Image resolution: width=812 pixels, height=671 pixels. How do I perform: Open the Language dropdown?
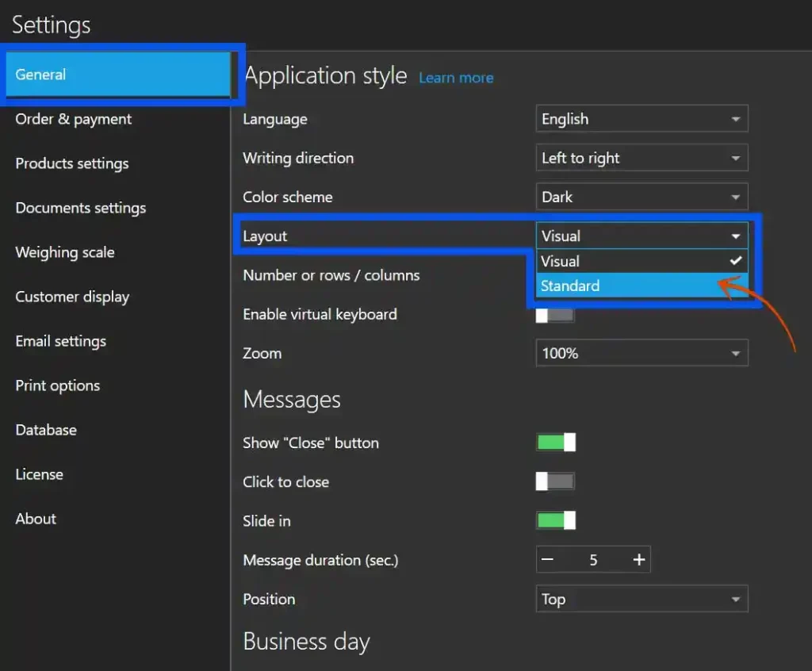(642, 118)
